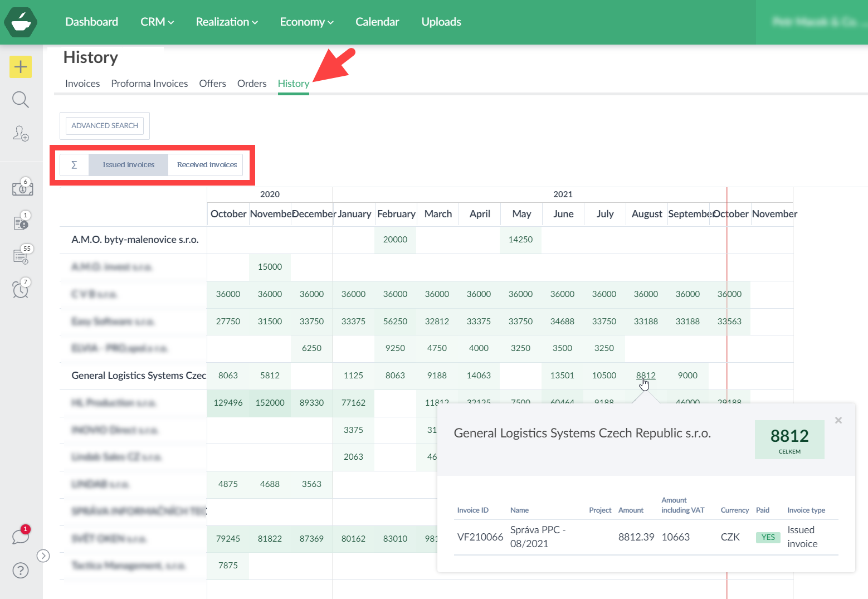
Task: Click the 56250 February cell
Action: (x=395, y=322)
